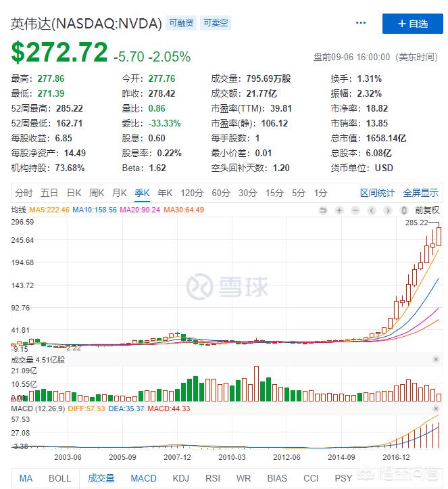Screen dimensions: 448x489
Task: Switch to the 日K chart tab
Action: click(x=74, y=193)
